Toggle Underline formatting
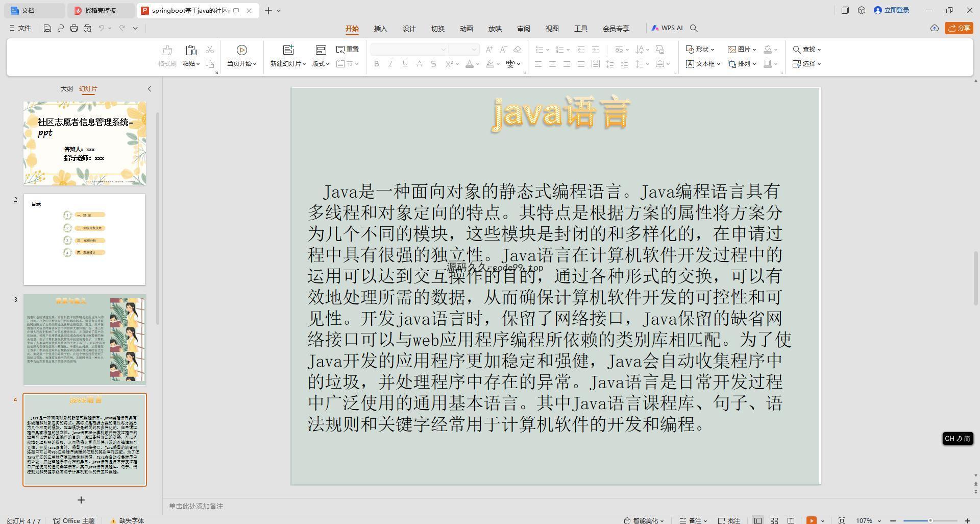This screenshot has height=524, width=980. (405, 64)
